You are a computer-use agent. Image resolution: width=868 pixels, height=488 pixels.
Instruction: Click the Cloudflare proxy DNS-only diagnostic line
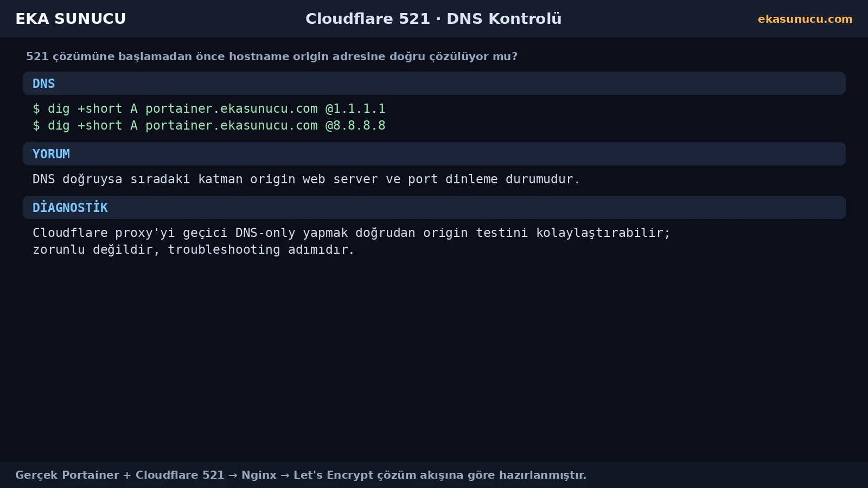tap(352, 233)
